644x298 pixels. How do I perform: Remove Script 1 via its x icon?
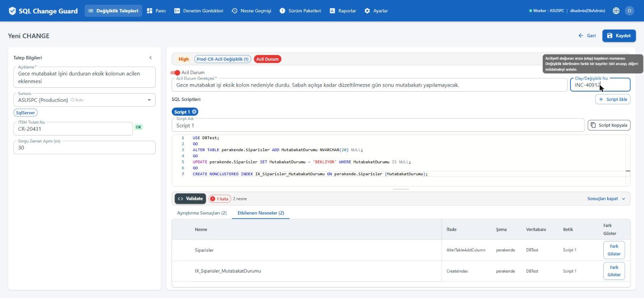pyautogui.click(x=194, y=112)
